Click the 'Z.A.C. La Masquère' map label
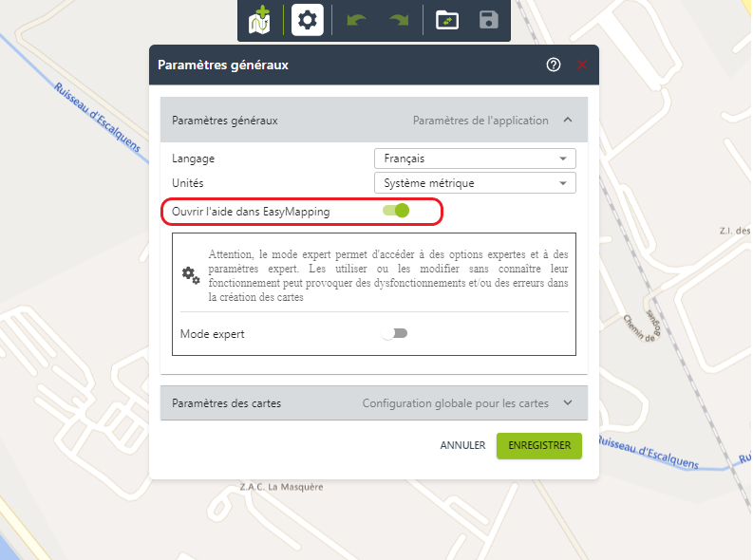 click(282, 487)
